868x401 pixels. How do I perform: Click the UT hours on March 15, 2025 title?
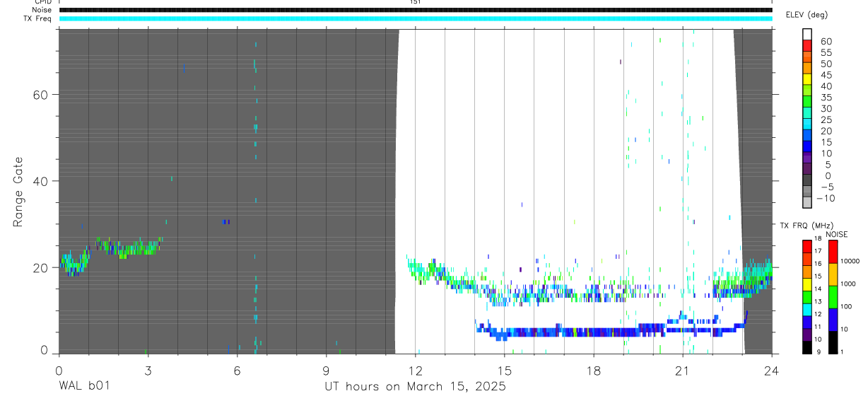tap(415, 386)
